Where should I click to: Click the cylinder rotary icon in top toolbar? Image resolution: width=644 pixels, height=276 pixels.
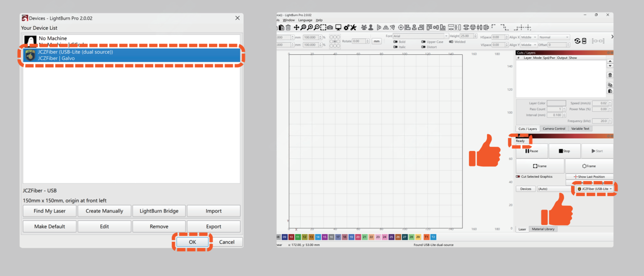pos(584,41)
